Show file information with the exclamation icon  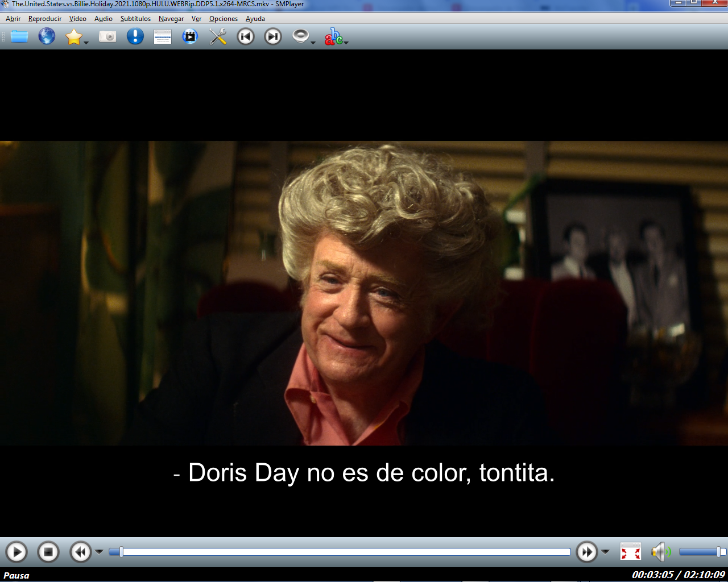[135, 37]
